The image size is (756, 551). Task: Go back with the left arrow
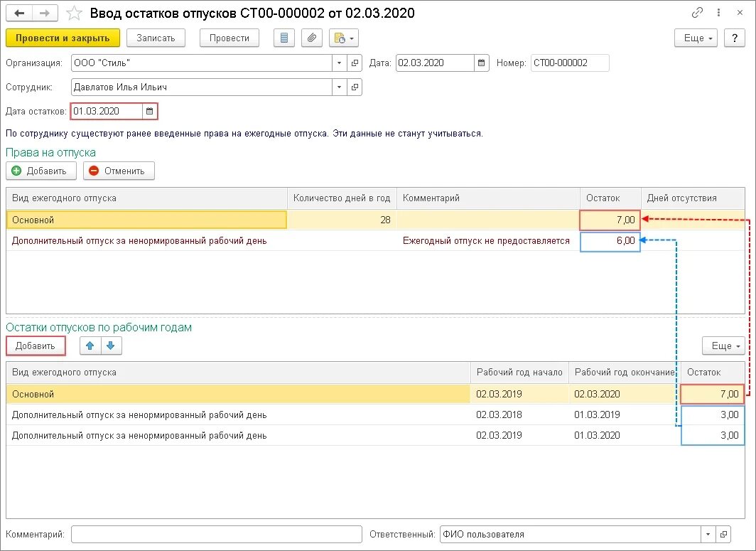(19, 13)
